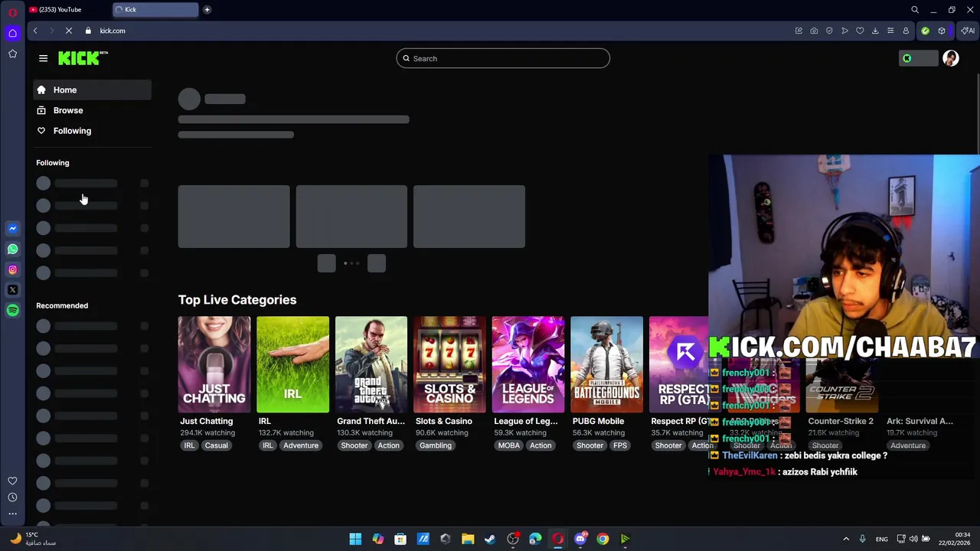Click the Kick logo
This screenshot has height=551, width=980.
83,58
